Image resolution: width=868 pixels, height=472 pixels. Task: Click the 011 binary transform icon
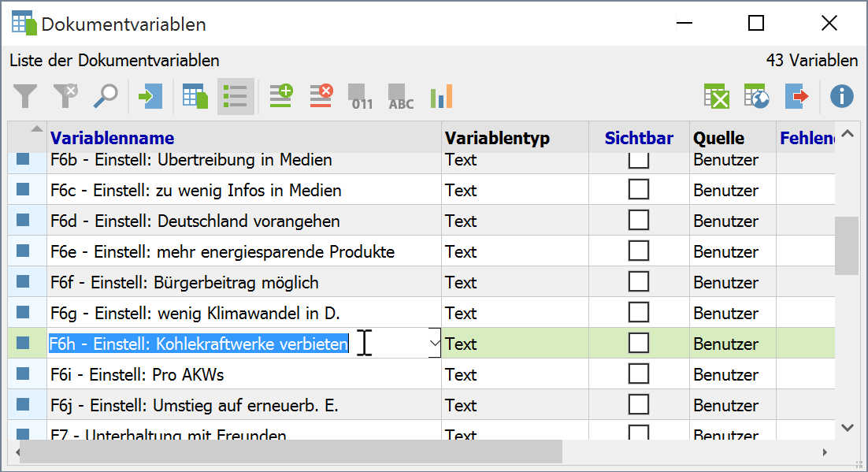(x=361, y=96)
